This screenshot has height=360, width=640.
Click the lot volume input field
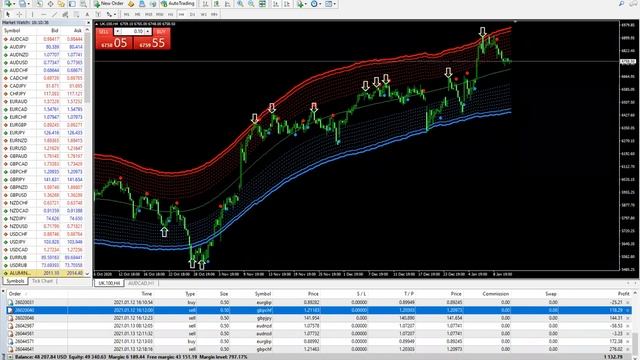133,31
